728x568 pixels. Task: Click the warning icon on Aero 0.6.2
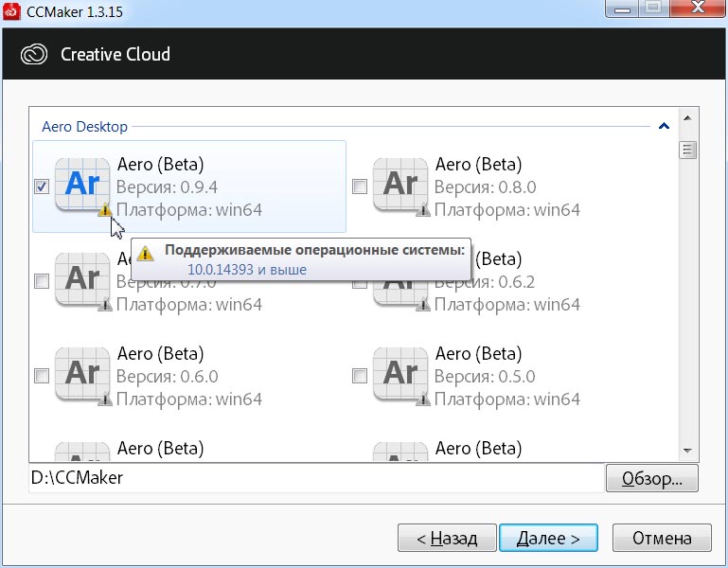(423, 305)
